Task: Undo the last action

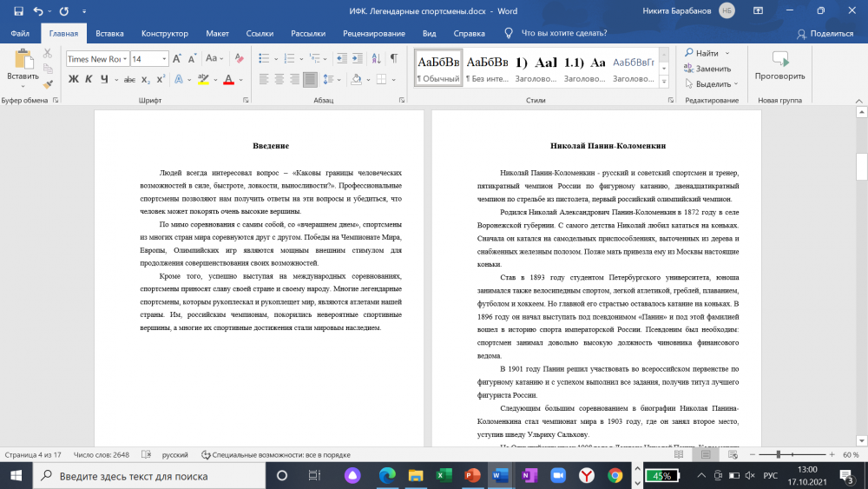Action: click(x=37, y=11)
